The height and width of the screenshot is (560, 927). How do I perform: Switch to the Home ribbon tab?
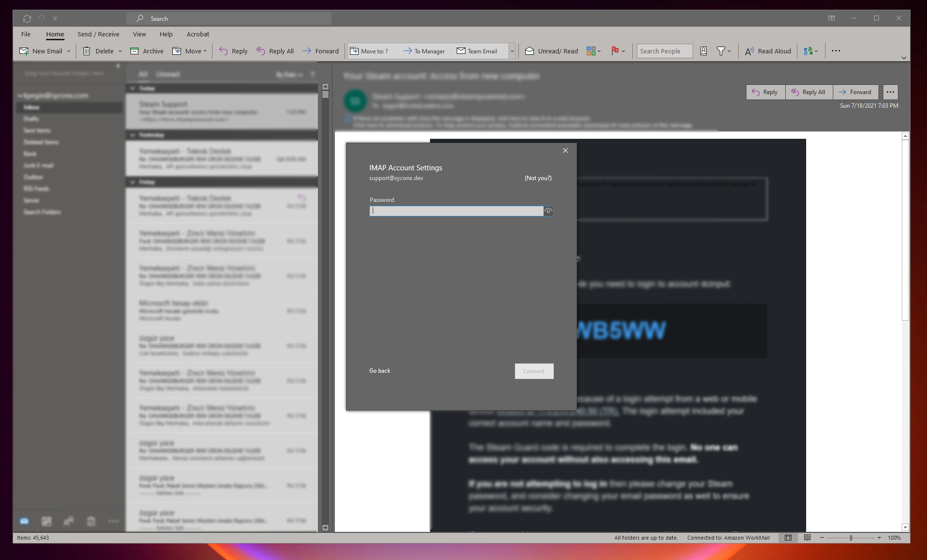pyautogui.click(x=55, y=34)
